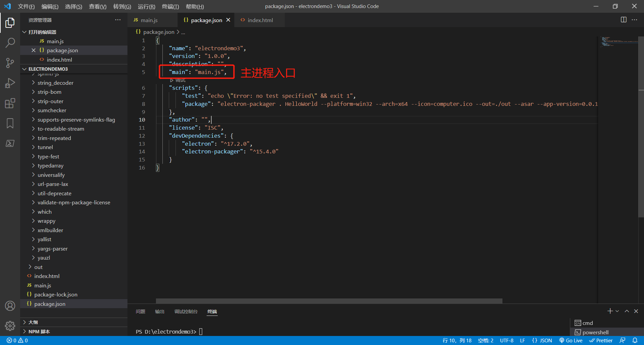This screenshot has width=644, height=345.
Task: Close package.json in open editors list
Action: [x=34, y=50]
